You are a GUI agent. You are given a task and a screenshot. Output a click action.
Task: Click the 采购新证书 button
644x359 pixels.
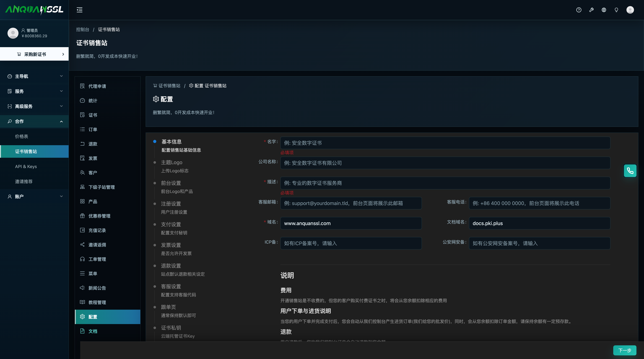34,54
